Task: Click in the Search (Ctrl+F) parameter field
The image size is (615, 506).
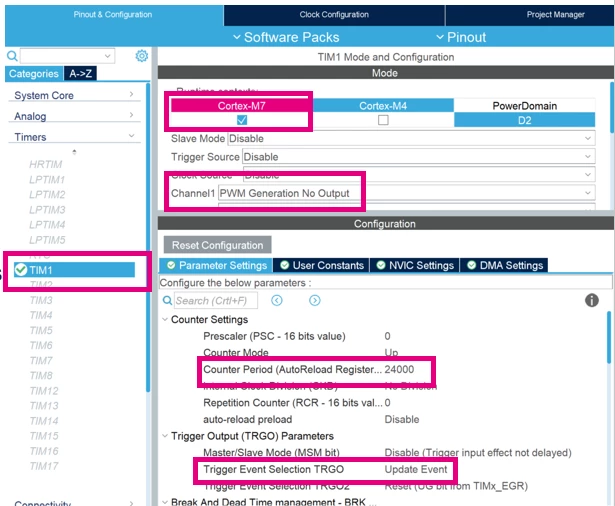Action: (216, 300)
